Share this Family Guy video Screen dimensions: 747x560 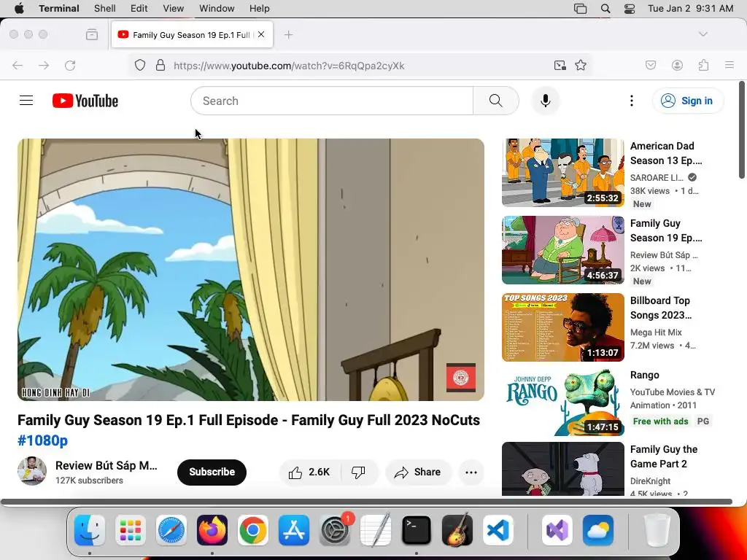coord(418,472)
